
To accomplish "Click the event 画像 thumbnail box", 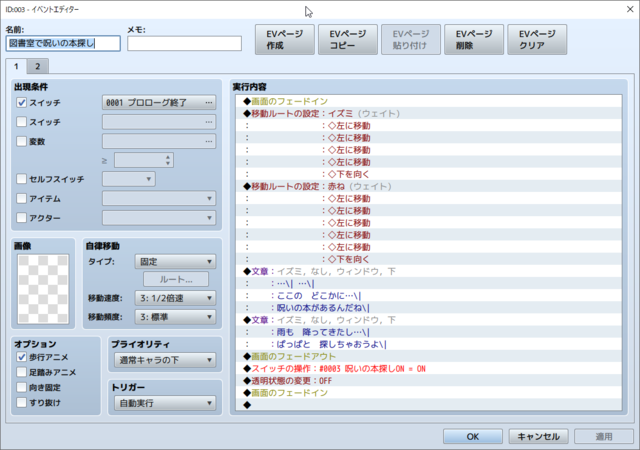I will click(43, 289).
